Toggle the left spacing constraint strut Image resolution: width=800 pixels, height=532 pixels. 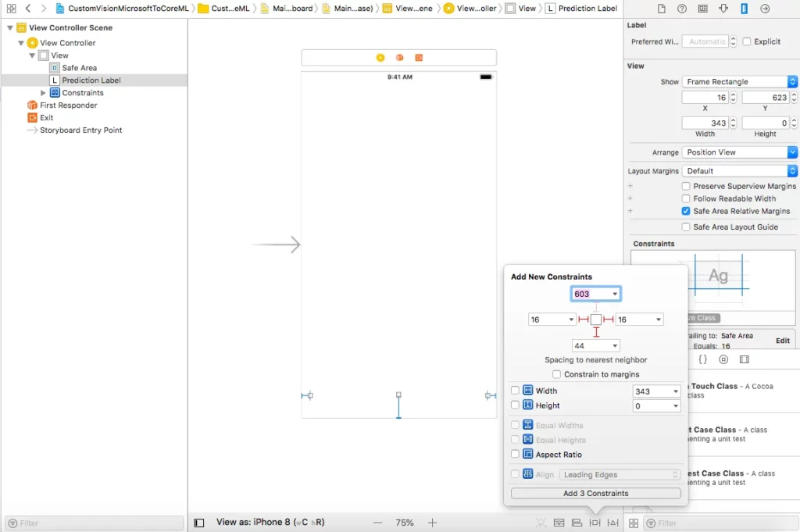[x=583, y=320]
